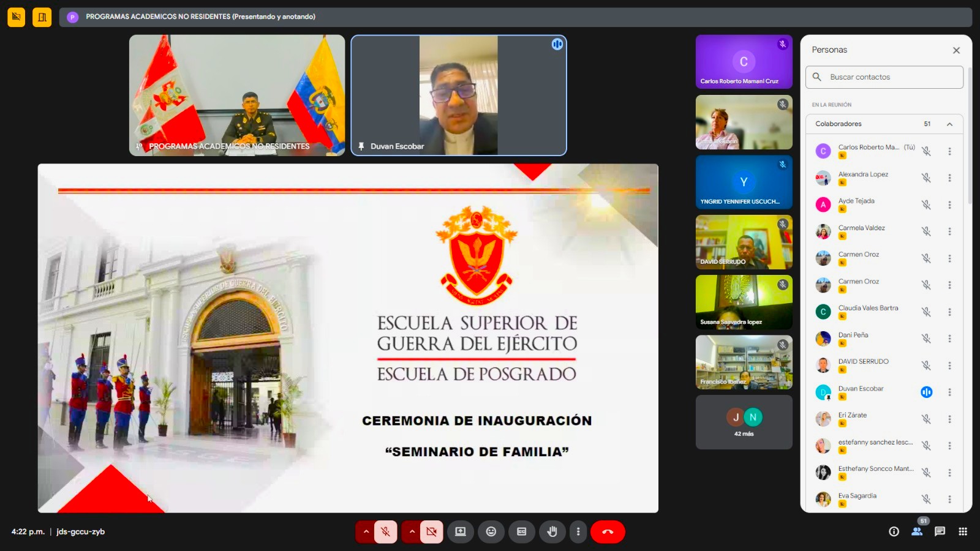Viewport: 980px width, 551px height.
Task: Turn on camera from bottom control bar
Action: [x=432, y=531]
